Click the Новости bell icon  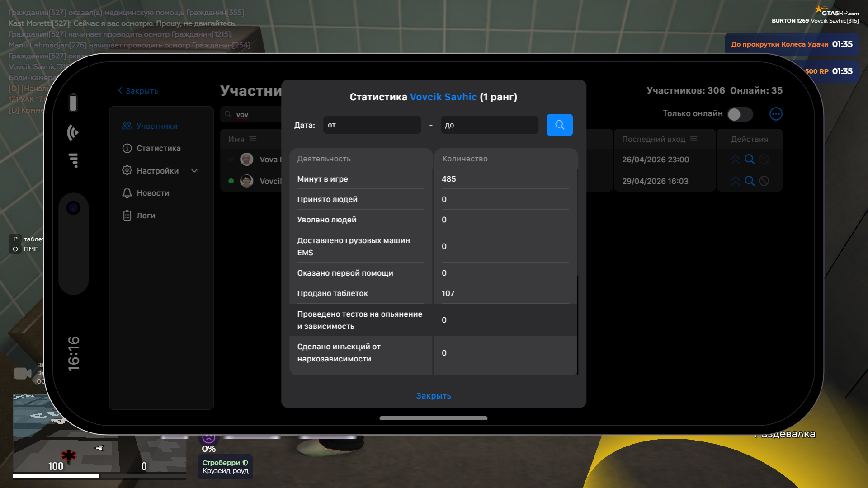127,193
